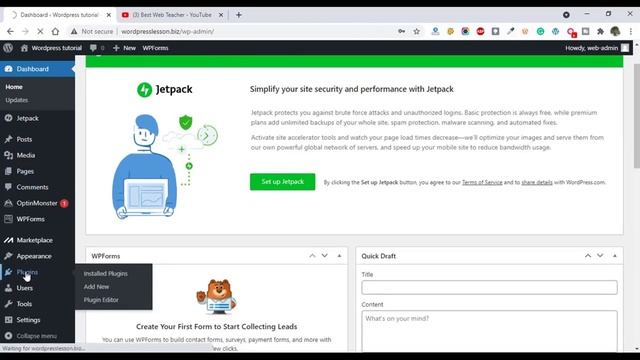This screenshot has height=360, width=640.
Task: Add new content via plus New
Action: tap(124, 48)
